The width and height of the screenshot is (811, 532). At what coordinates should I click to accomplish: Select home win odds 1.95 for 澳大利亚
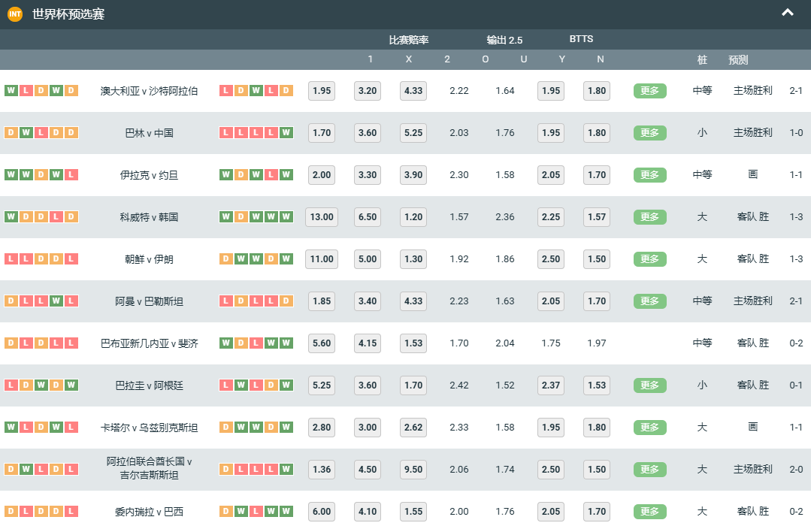(x=321, y=91)
